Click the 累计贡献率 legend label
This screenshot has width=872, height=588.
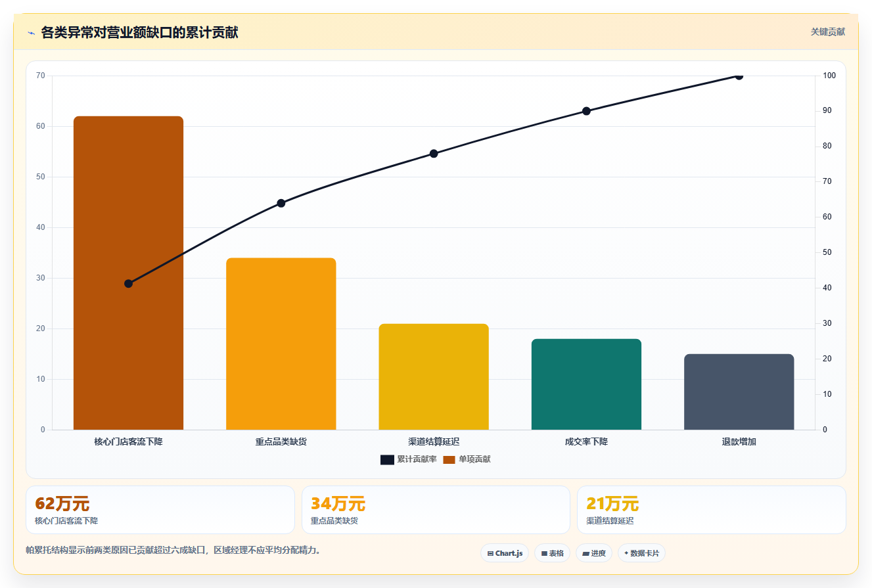(x=417, y=459)
